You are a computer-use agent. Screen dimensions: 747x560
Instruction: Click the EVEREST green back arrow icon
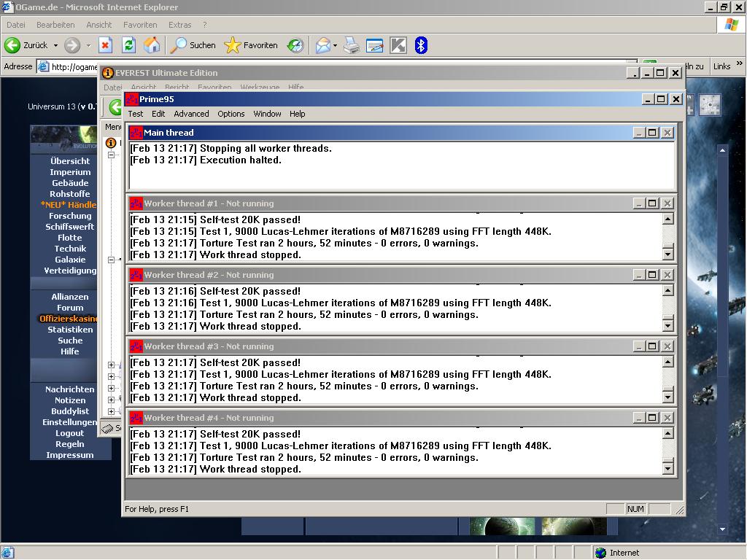click(x=116, y=106)
